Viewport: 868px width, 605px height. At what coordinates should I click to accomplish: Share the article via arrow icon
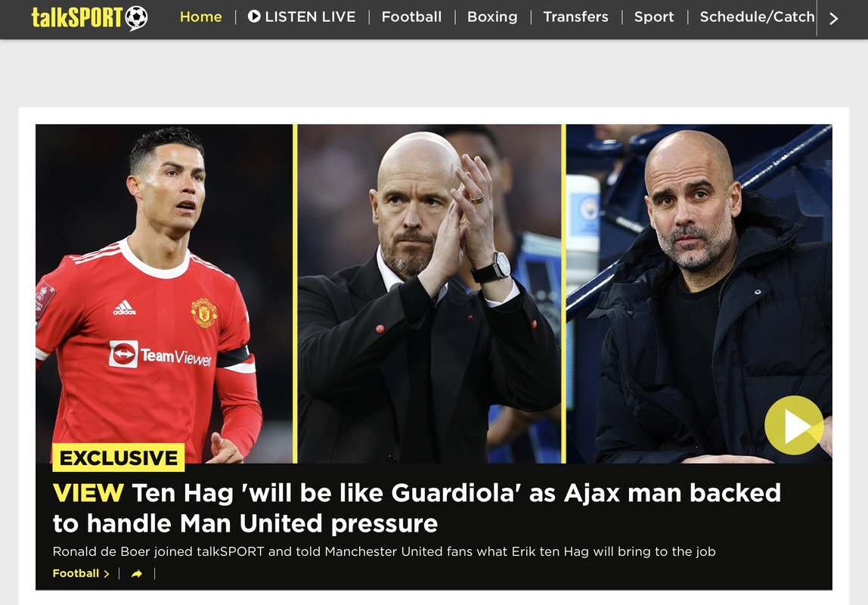pos(137,574)
